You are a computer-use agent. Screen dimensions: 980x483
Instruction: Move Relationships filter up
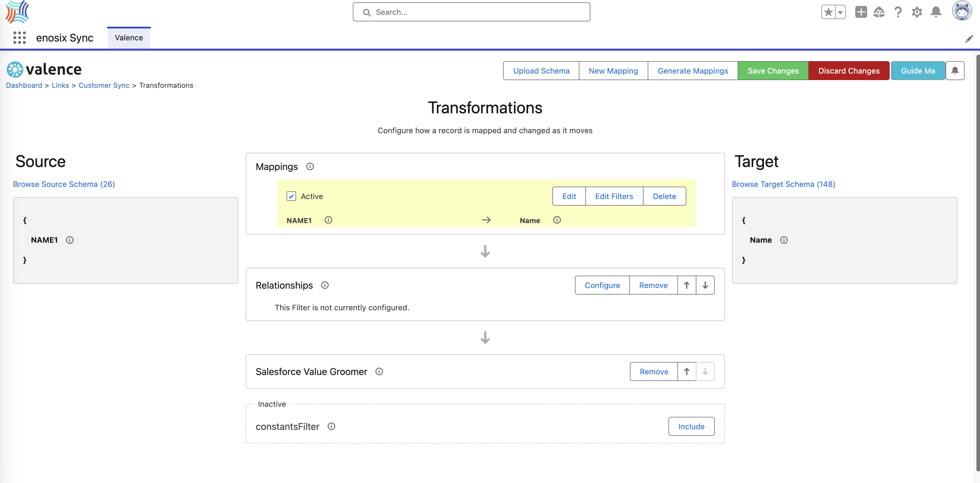click(687, 285)
